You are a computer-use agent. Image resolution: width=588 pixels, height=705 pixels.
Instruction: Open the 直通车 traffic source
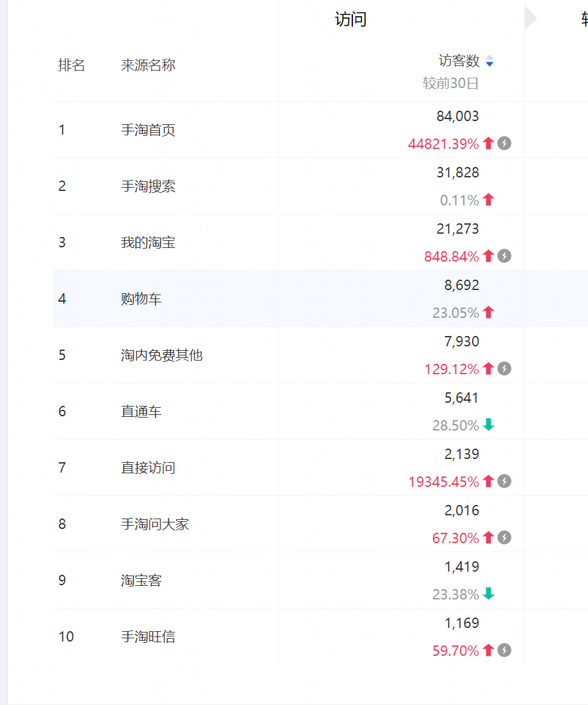141,412
